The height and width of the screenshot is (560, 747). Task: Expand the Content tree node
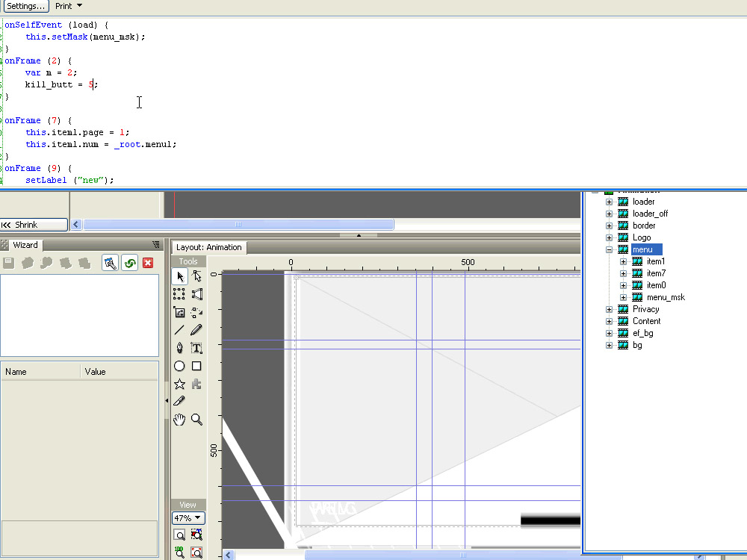(x=609, y=321)
